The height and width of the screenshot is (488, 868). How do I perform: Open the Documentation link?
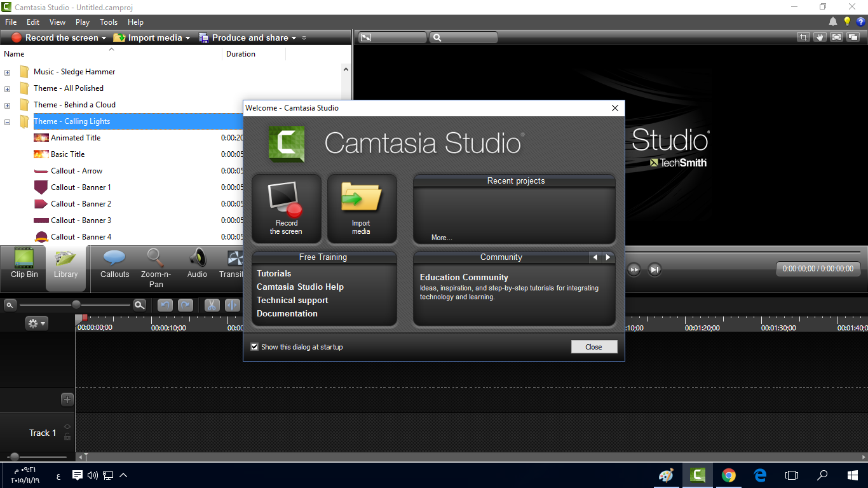click(x=287, y=313)
